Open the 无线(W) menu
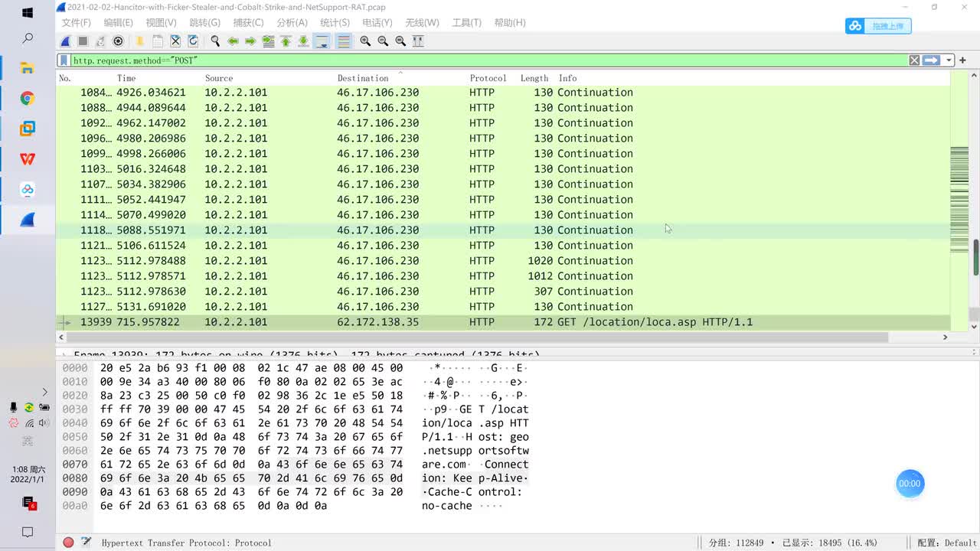 tap(422, 23)
